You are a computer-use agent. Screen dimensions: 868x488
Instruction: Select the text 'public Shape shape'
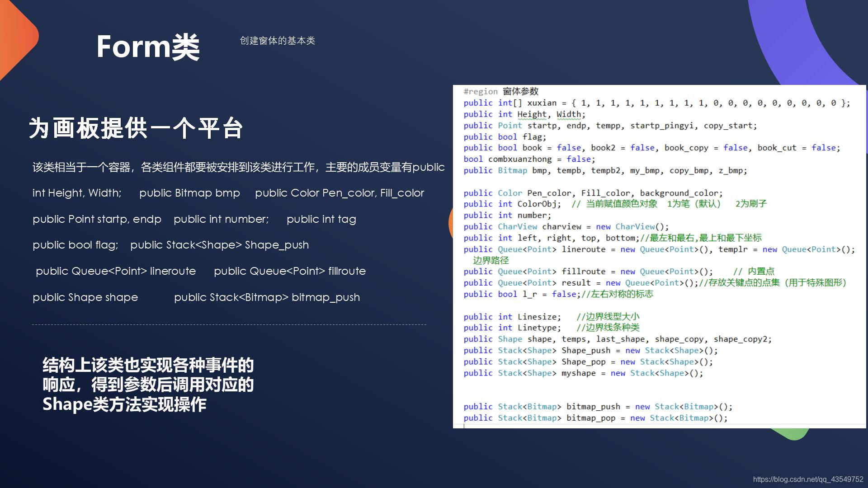tap(85, 297)
